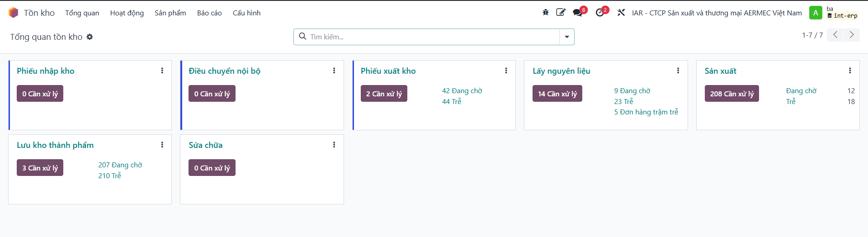Expand the search options dropdown arrow
Viewport: 868px width, 237px height.
point(567,37)
